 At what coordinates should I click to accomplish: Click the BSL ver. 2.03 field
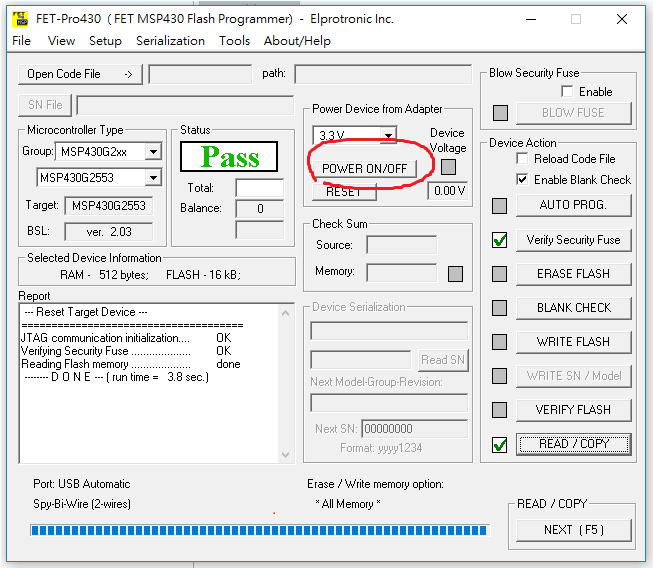coord(109,232)
